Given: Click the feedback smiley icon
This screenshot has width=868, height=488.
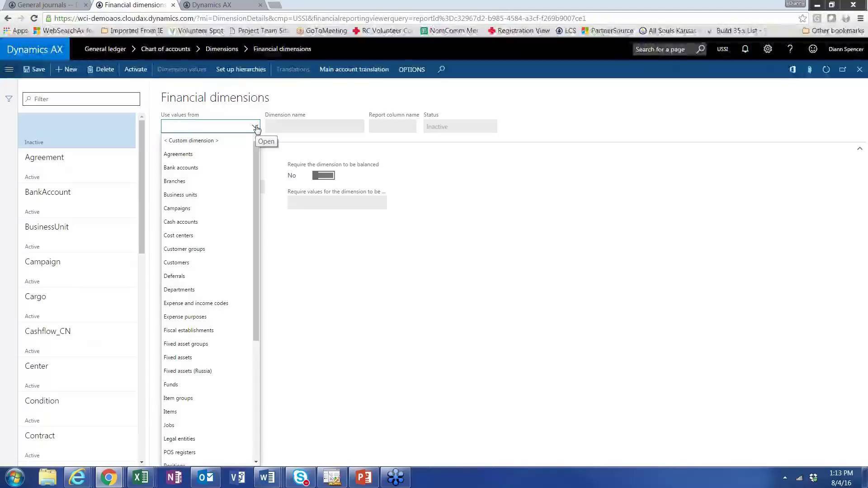Looking at the screenshot, I should (x=812, y=49).
